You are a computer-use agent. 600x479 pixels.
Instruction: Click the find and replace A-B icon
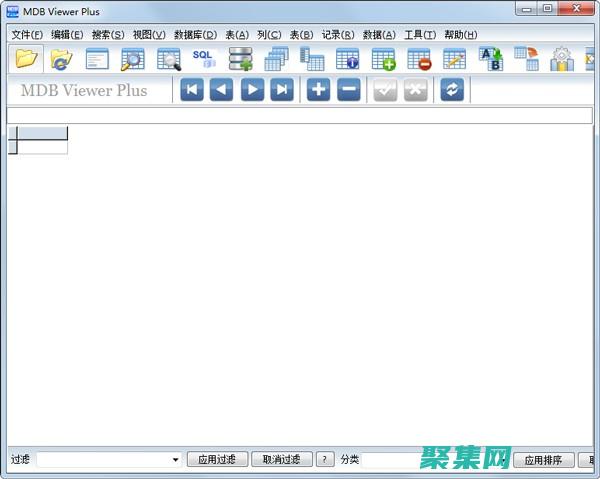[x=491, y=59]
